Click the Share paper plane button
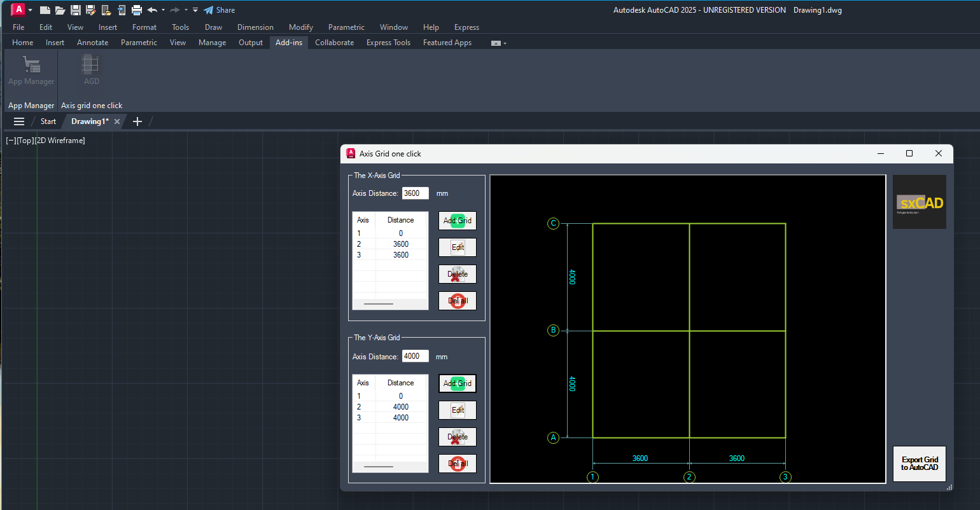Image resolution: width=980 pixels, height=510 pixels. (x=219, y=10)
